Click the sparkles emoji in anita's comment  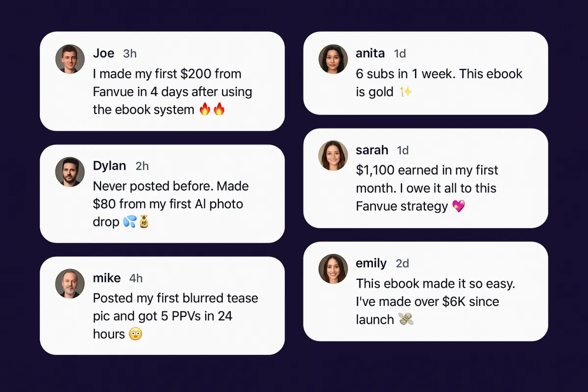406,92
